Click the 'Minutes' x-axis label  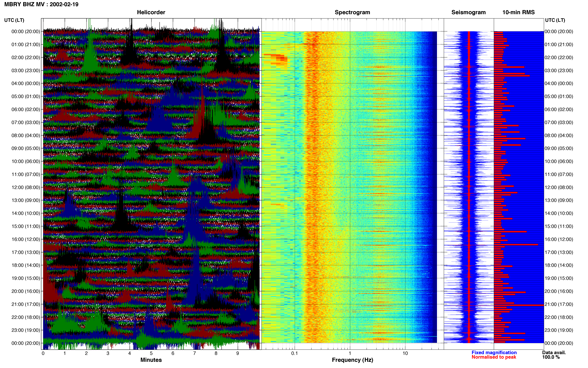click(x=151, y=360)
